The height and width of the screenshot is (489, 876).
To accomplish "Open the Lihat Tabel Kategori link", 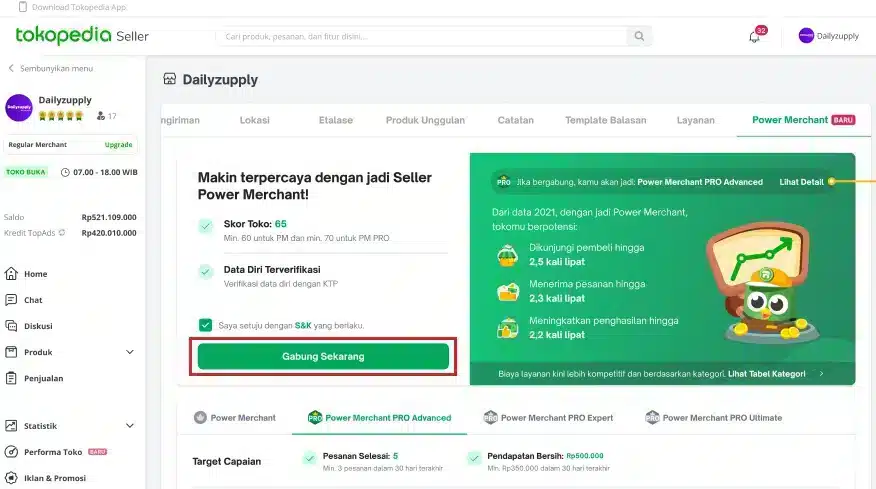I will coord(766,374).
